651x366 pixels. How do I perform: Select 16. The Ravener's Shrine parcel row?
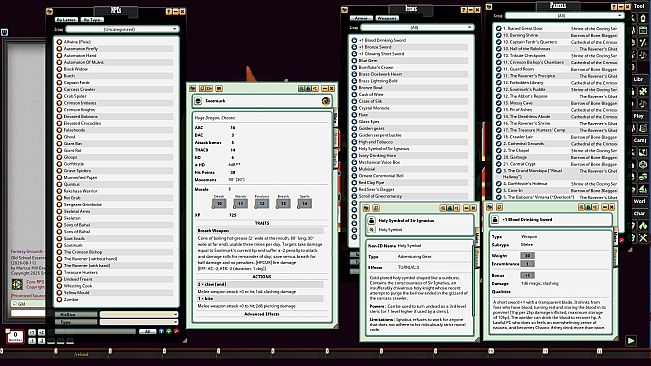[556, 123]
